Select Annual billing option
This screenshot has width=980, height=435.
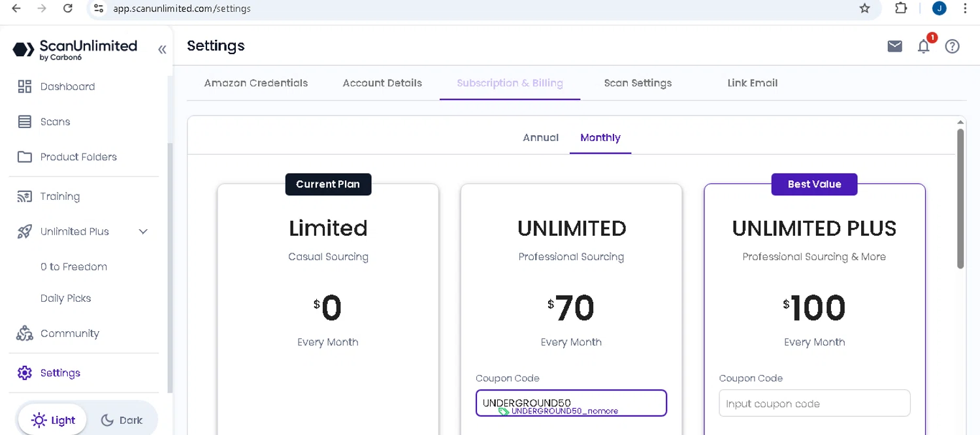tap(541, 137)
